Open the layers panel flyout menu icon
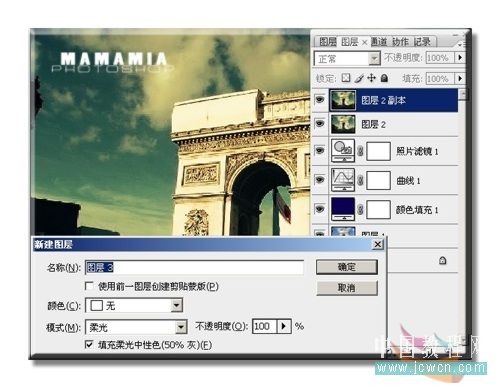This screenshot has width=500, height=388. pyautogui.click(x=461, y=43)
